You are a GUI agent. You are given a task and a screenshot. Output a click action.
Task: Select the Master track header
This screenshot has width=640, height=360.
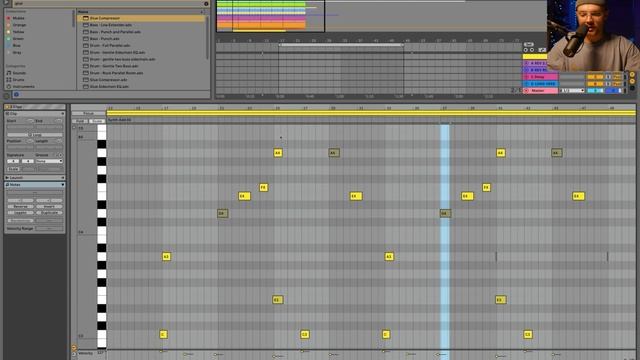tap(540, 91)
